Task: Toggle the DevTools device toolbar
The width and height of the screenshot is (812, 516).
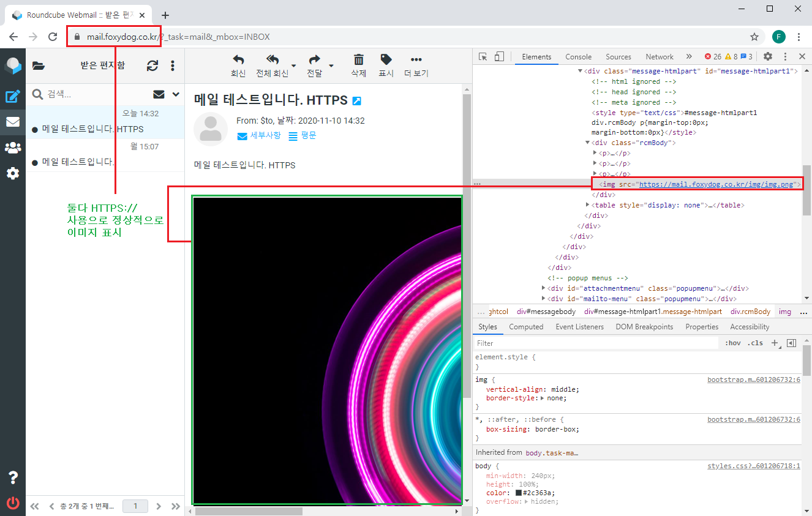Action: (x=499, y=56)
